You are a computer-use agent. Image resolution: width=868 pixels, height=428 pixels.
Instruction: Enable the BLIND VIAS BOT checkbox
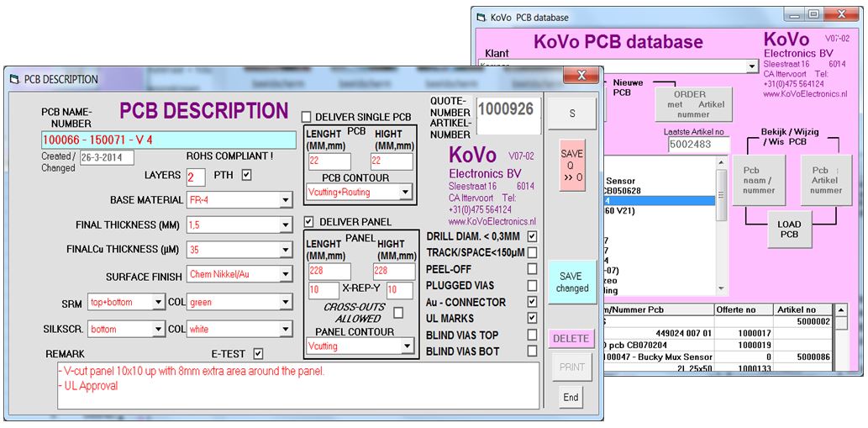point(532,351)
